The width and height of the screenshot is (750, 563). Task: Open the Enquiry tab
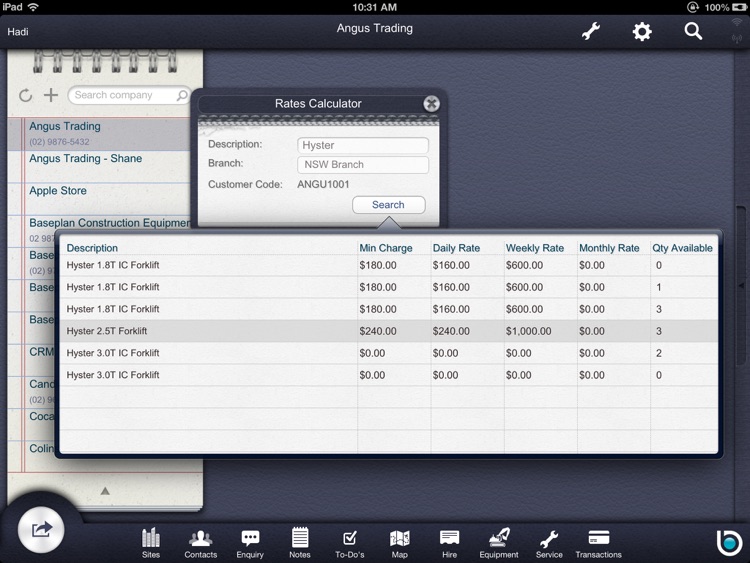pyautogui.click(x=250, y=543)
